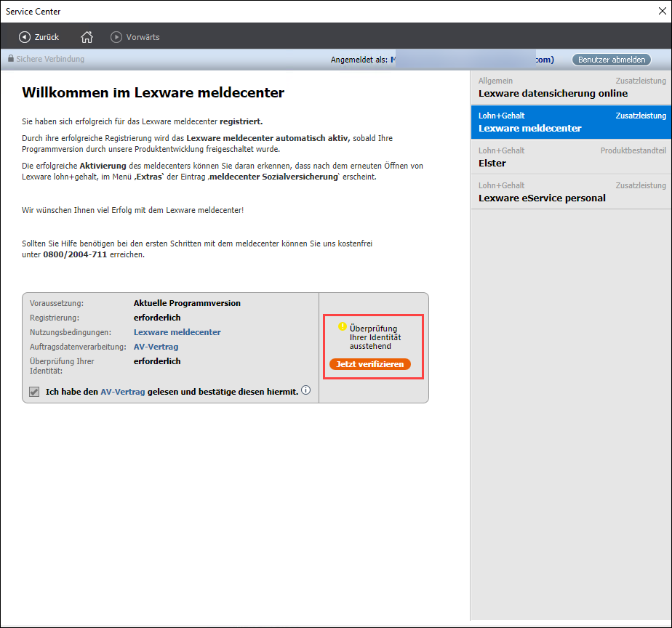Open Lexware eService personal entry

pos(572,192)
